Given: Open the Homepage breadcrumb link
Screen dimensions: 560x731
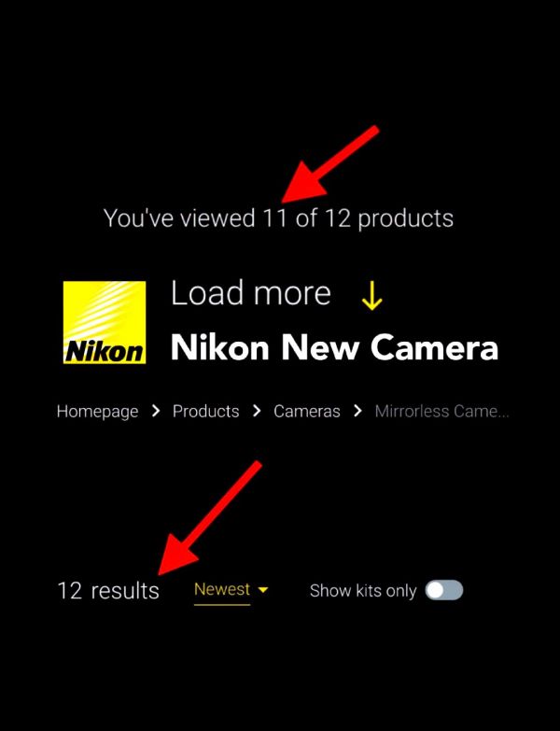Looking at the screenshot, I should [x=97, y=412].
